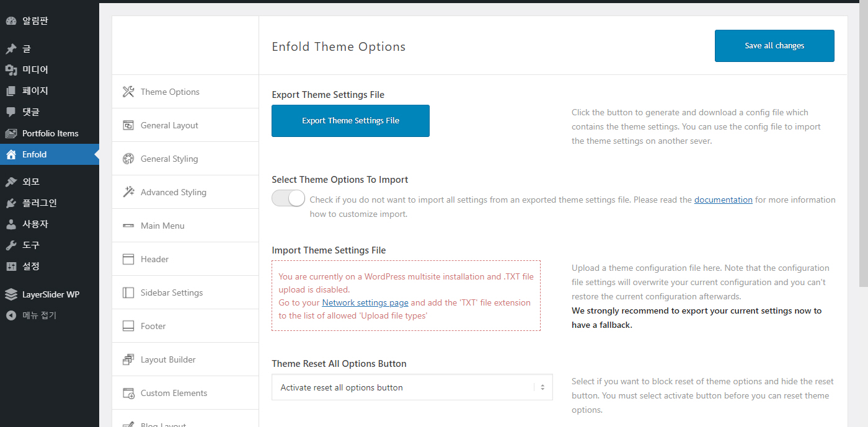This screenshot has height=427, width=868.
Task: Open the Layout Builder tab
Action: (185, 359)
